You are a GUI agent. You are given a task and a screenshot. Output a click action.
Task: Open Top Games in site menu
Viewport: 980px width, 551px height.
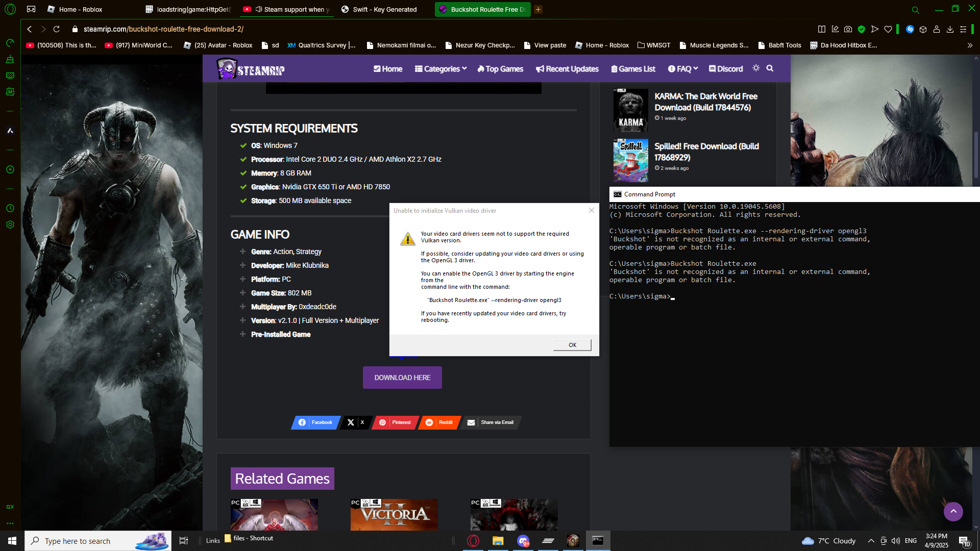coord(500,69)
